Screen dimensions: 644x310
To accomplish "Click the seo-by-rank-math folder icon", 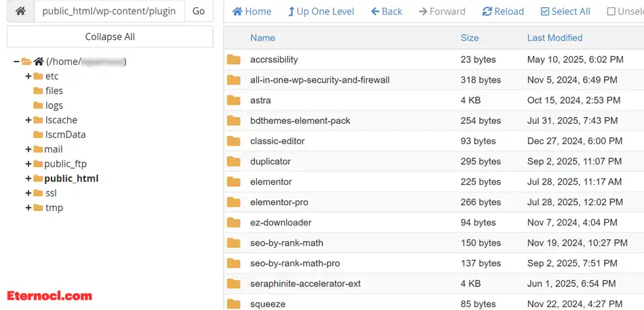I will click(x=234, y=243).
